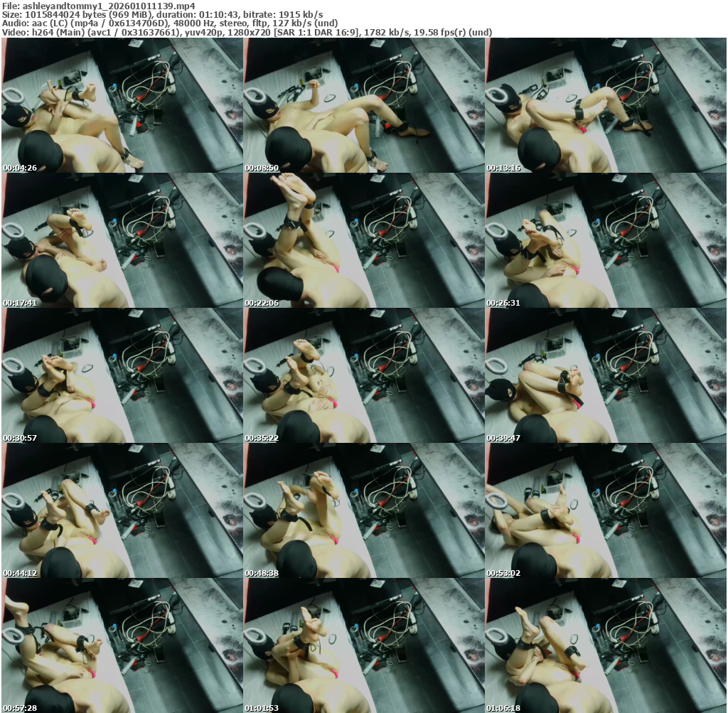Open the last thumbnail at 01:06:18
The height and width of the screenshot is (713, 728).
point(605,645)
